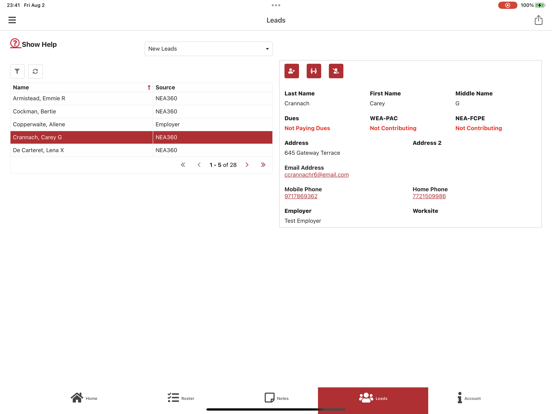The width and height of the screenshot is (552, 414).
Task: Tap the three-dot multitasking control
Action: 276,5
